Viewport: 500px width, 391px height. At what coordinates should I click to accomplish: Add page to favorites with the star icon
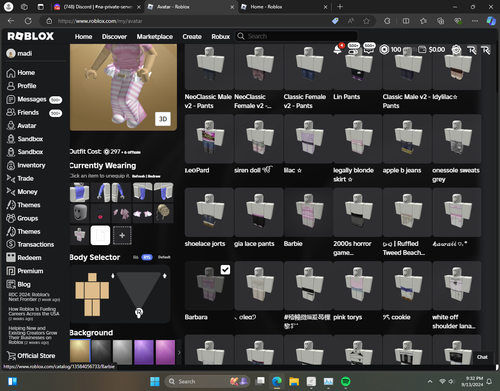(366, 21)
